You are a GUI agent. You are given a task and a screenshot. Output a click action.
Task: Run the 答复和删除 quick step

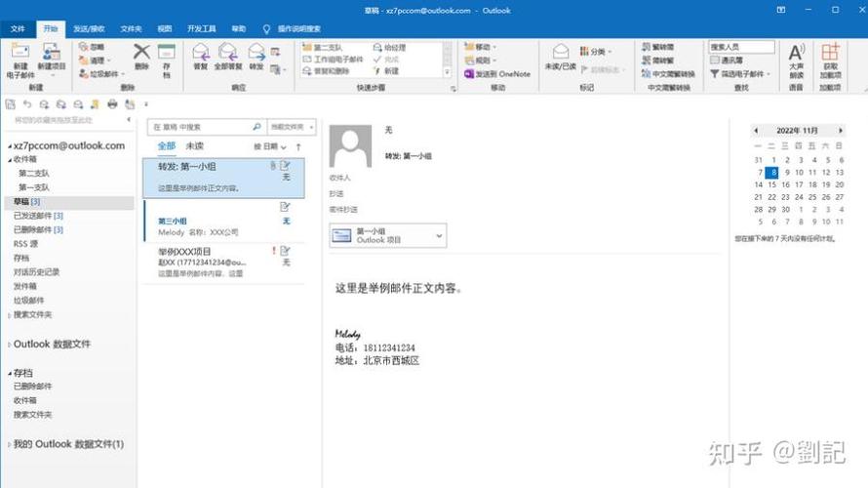click(x=326, y=71)
